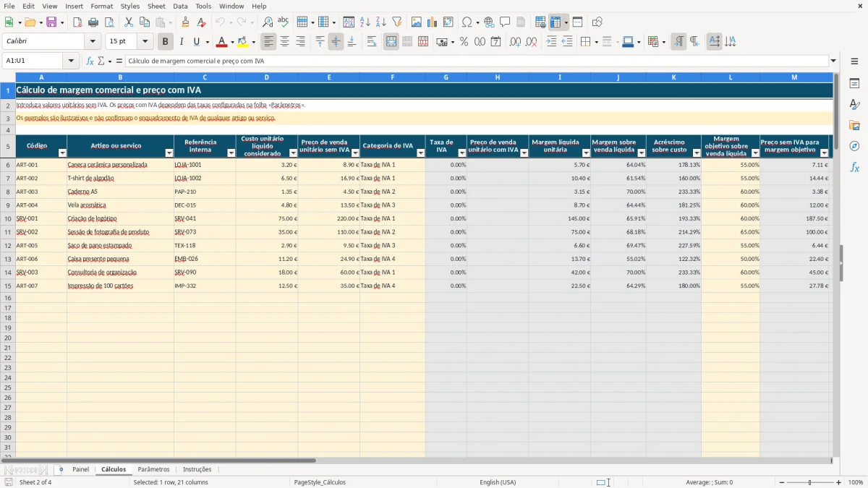868x488 pixels.
Task: Insert a chart
Action: pyautogui.click(x=433, y=22)
